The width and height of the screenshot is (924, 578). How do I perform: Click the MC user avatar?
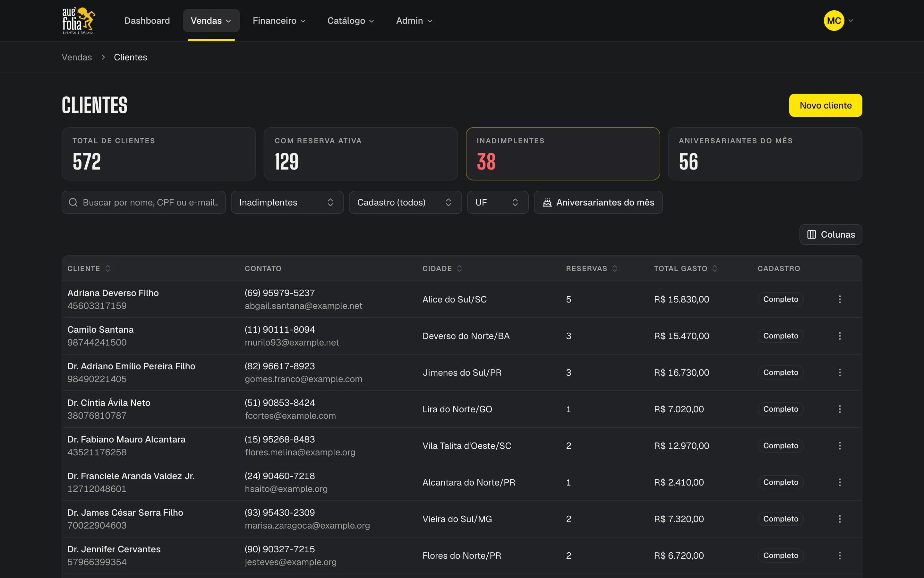[x=834, y=20]
